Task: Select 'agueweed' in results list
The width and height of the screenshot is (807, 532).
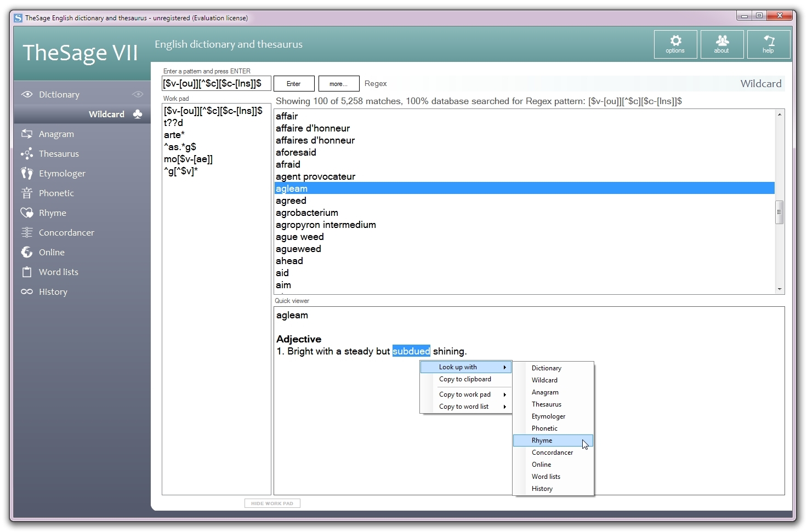Action: click(x=524, y=249)
